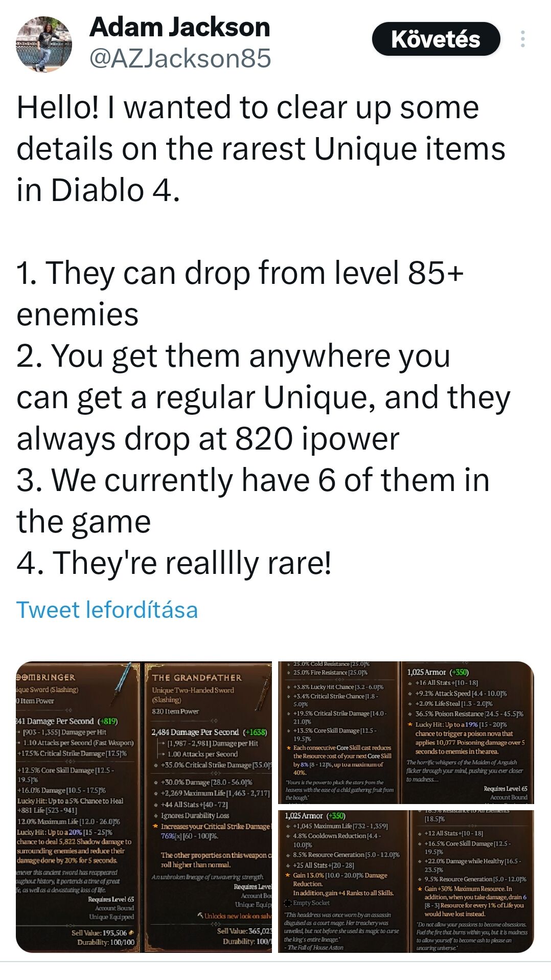Viewport: 551px width, 980px height.
Task: Click the @AZJackson85 handle
Action: coord(180,58)
